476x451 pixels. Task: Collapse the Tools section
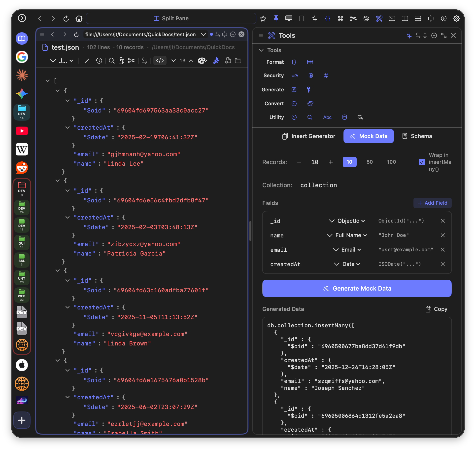[x=261, y=50]
